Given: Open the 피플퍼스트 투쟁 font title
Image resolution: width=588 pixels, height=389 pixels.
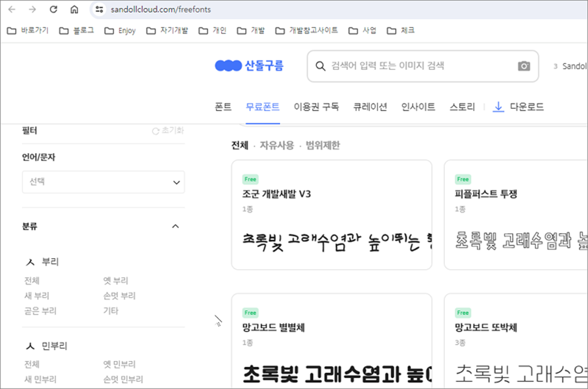Looking at the screenshot, I should pyautogui.click(x=486, y=194).
